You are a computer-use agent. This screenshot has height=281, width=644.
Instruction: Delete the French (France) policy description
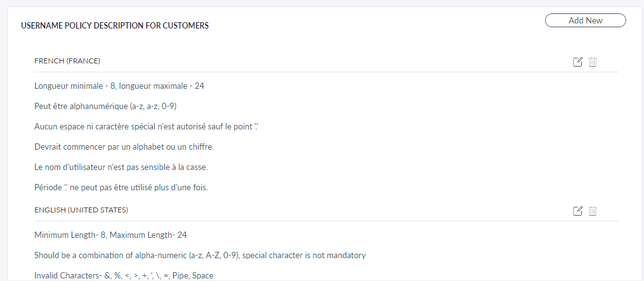coord(593,62)
